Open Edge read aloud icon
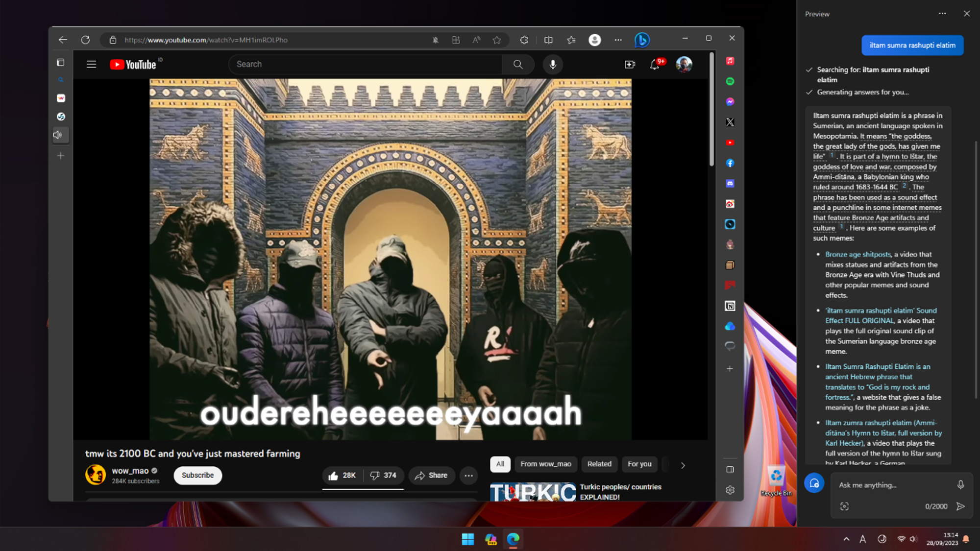The width and height of the screenshot is (980, 551). [476, 40]
